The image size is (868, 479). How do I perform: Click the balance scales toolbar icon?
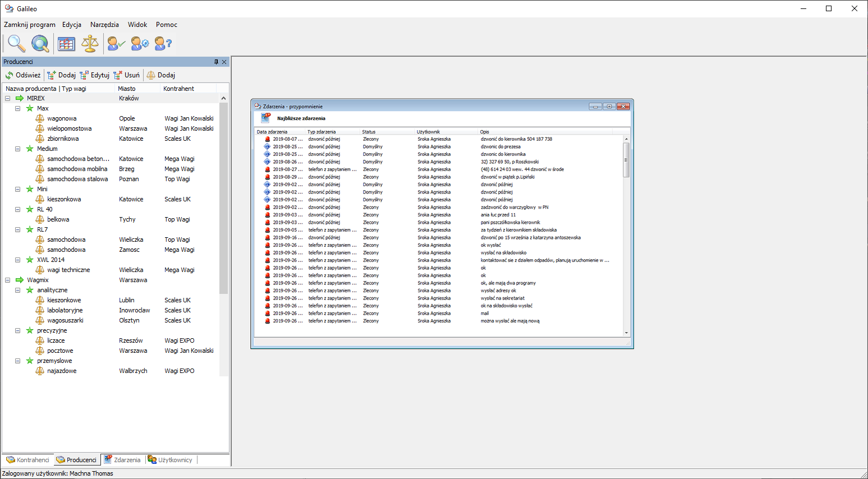[x=90, y=43]
